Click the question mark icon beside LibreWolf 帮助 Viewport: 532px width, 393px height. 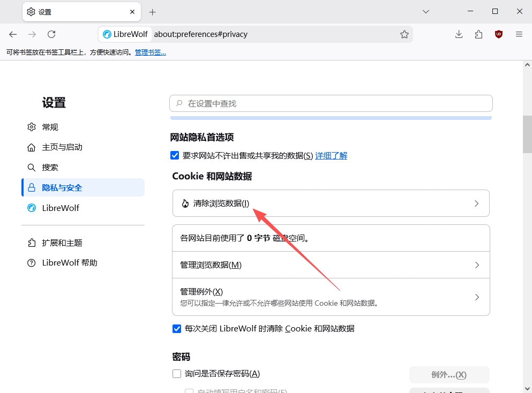coord(32,263)
